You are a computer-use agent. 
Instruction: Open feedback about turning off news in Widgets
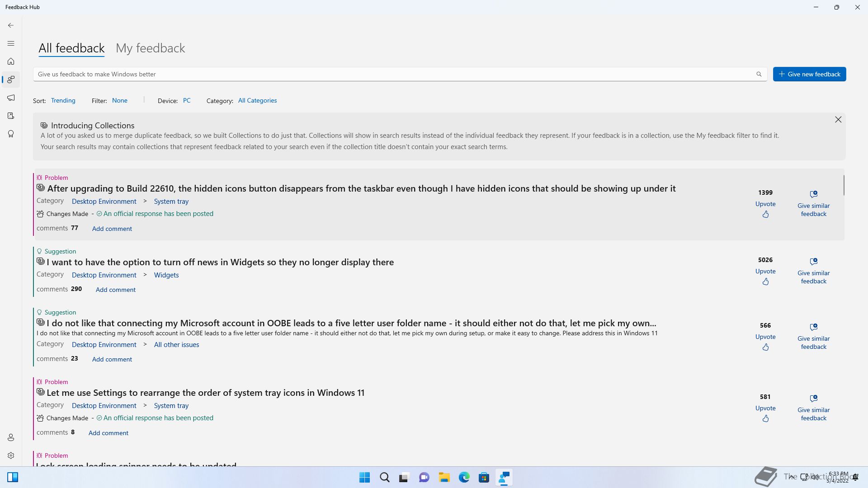tap(220, 262)
